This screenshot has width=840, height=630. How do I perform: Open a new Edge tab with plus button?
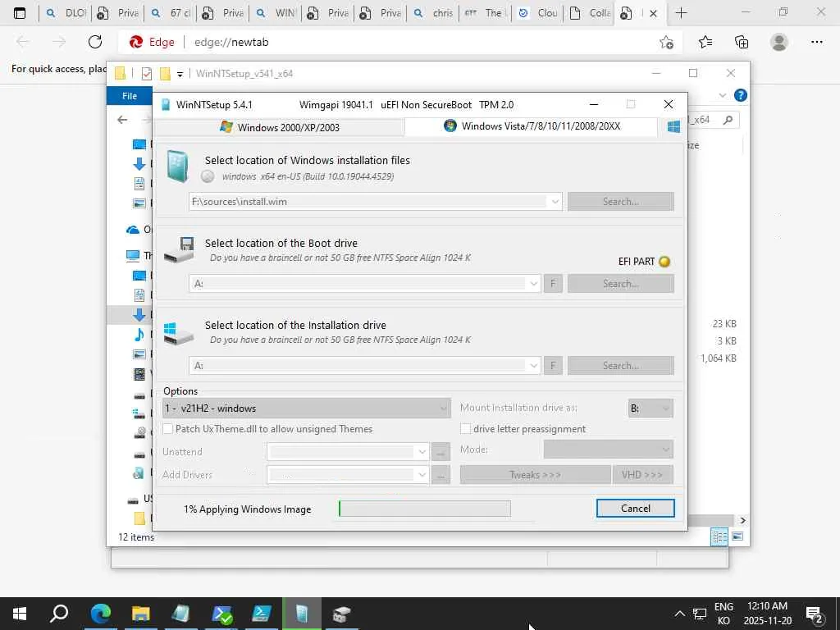(681, 12)
